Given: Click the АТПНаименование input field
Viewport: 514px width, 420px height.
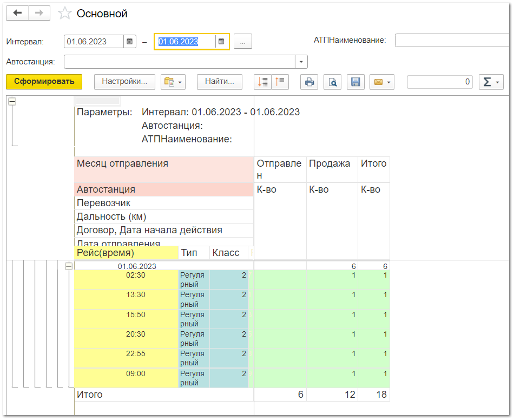Looking at the screenshot, I should click(452, 41).
